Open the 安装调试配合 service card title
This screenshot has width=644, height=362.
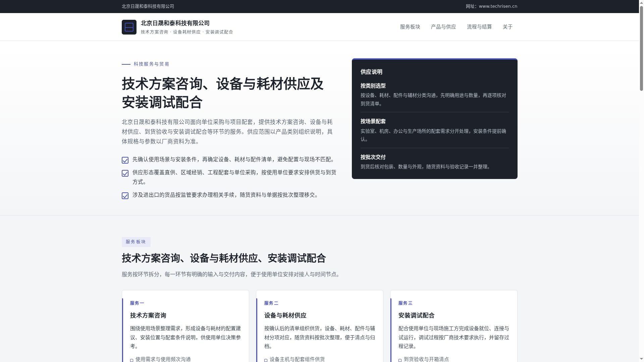[x=416, y=315]
